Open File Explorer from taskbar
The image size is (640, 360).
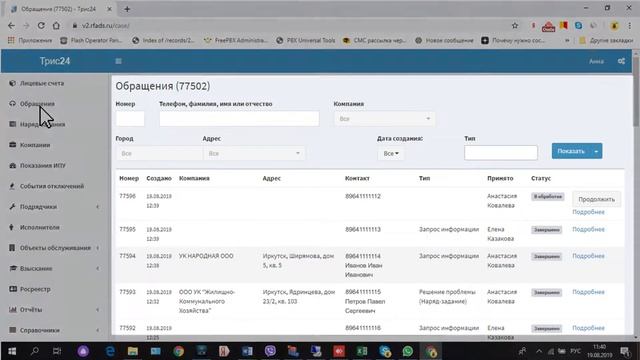[133, 351]
